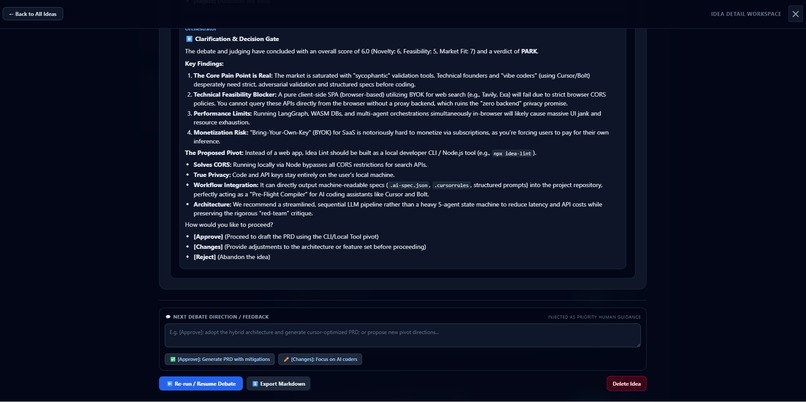This screenshot has width=806, height=402.
Task: Click the 'INJECTED AS PRIORITY HUMAN GUIDANCE' label
Action: coord(594,317)
